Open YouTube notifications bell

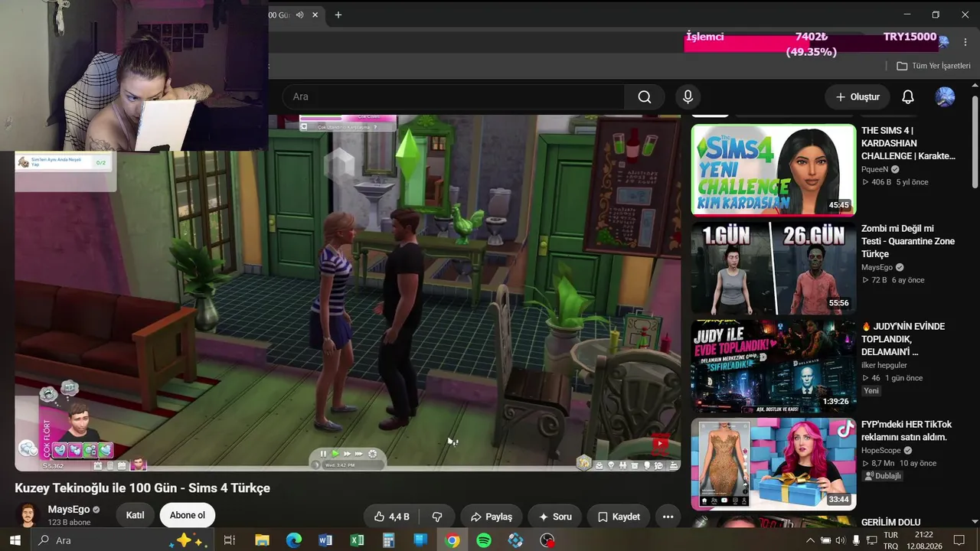(907, 97)
